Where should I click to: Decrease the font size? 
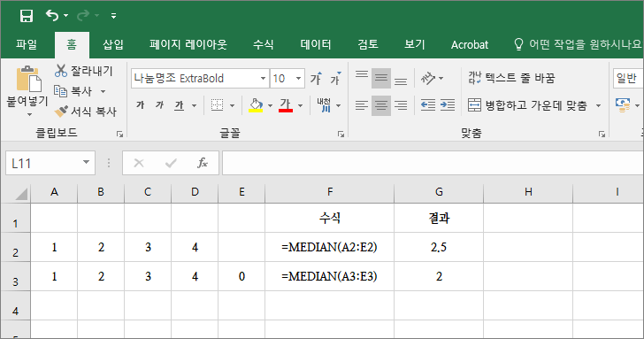coord(335,78)
